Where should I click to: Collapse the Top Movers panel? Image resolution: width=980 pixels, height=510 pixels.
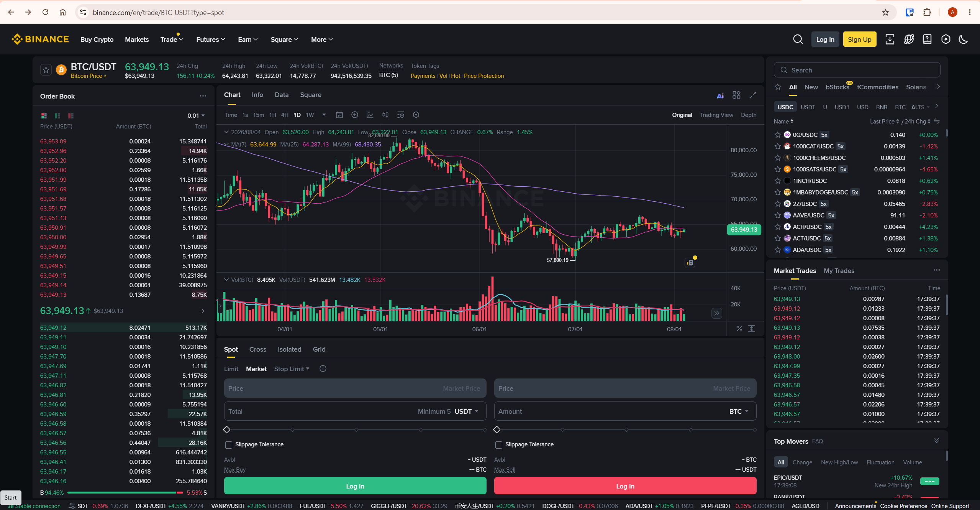click(x=937, y=441)
